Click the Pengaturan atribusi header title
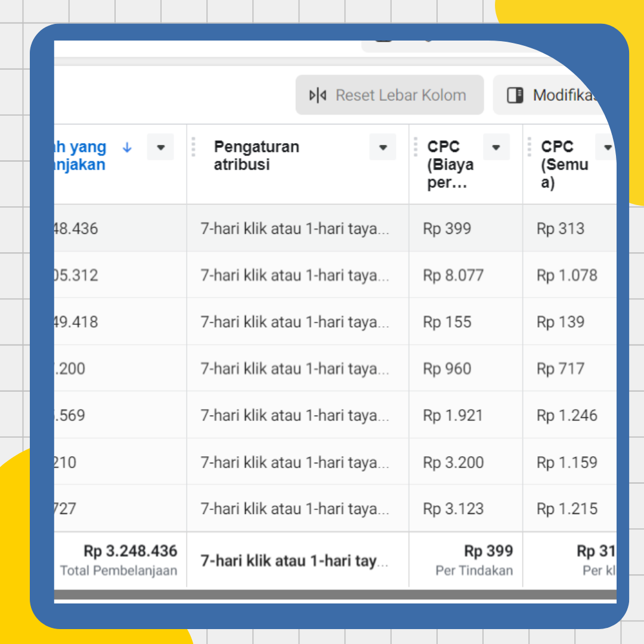The width and height of the screenshot is (644, 644). click(x=256, y=156)
